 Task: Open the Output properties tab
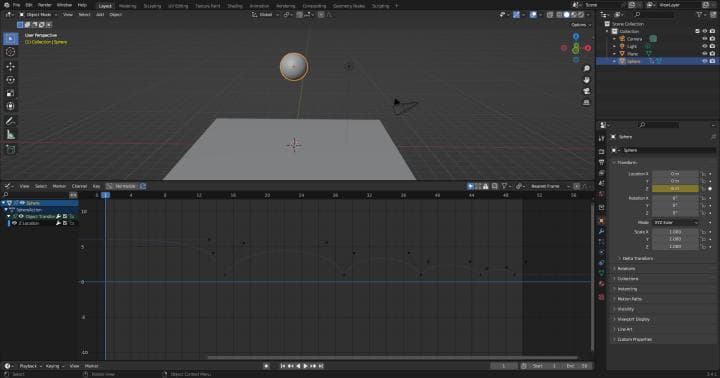pyautogui.click(x=602, y=162)
